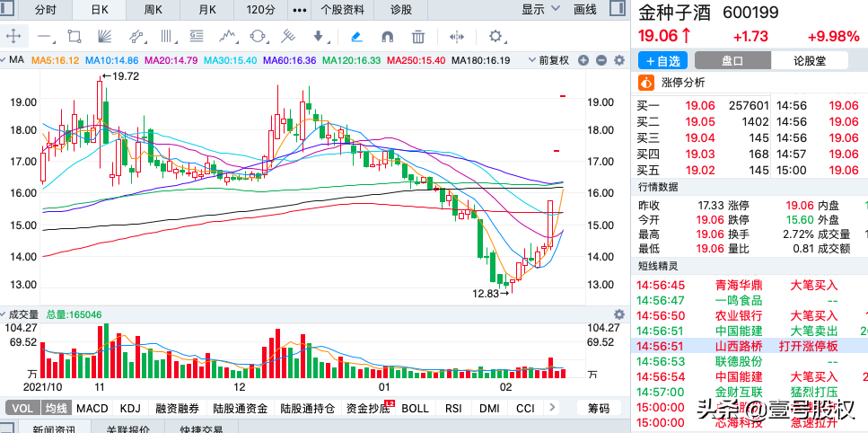868x433 pixels.
Task: Open the 前复权 adjustment dropdown
Action: (549, 60)
